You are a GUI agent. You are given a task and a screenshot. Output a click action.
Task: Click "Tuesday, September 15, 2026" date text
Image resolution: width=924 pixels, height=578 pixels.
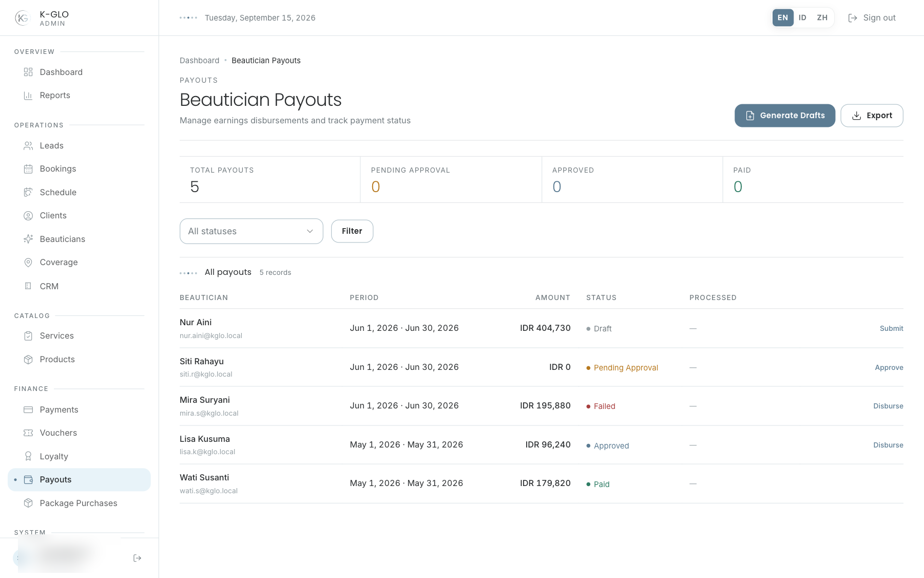260,18
